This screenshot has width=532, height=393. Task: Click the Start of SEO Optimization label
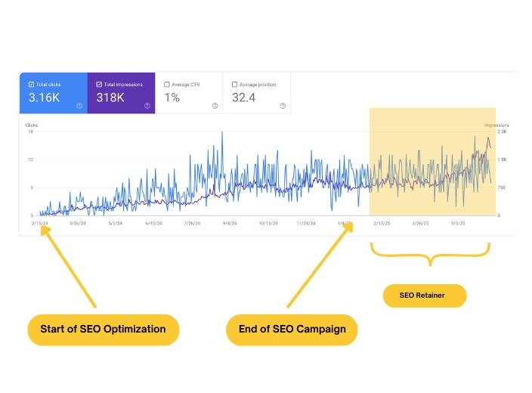pos(103,330)
